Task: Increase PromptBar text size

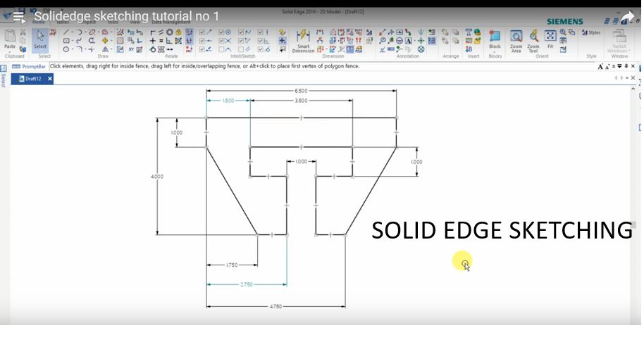Action: tap(600, 66)
